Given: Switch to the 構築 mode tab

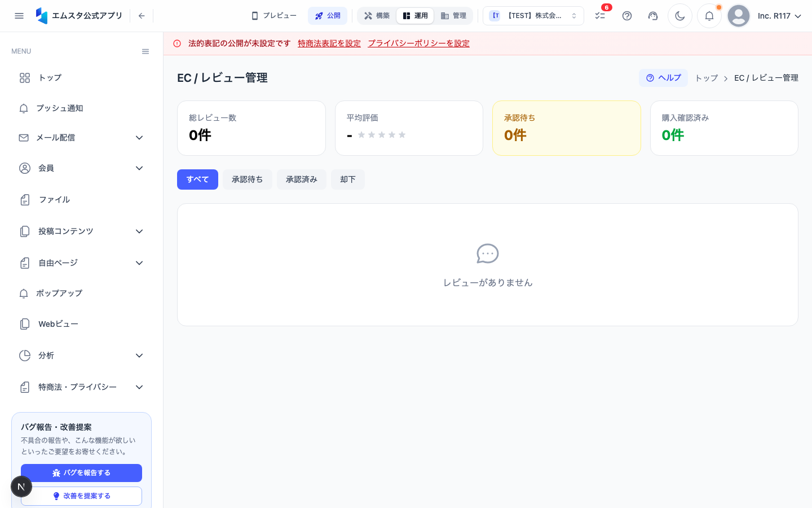Looking at the screenshot, I should point(377,16).
